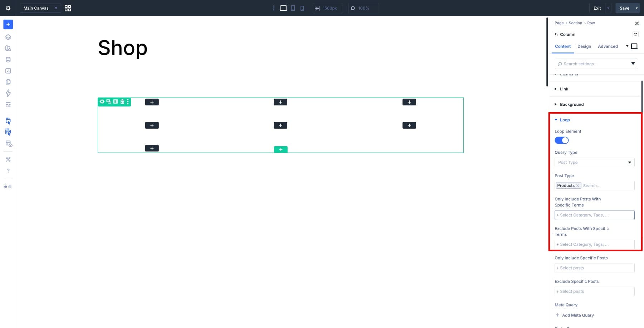The image size is (644, 328).
Task: Open the add element panel
Action: 8,24
